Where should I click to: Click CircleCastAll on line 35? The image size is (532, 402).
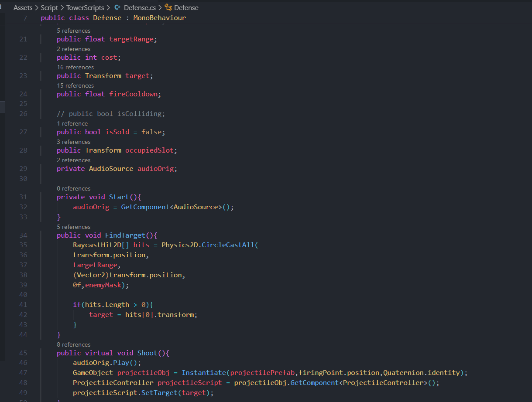click(x=228, y=245)
